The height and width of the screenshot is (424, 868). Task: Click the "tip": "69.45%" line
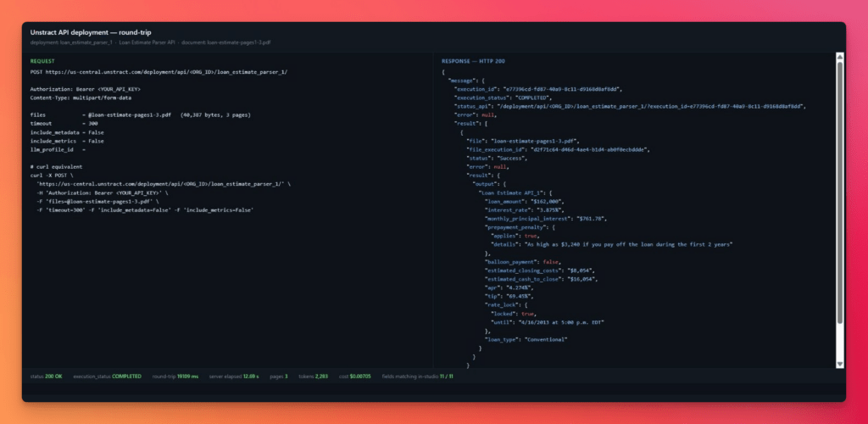tap(508, 297)
